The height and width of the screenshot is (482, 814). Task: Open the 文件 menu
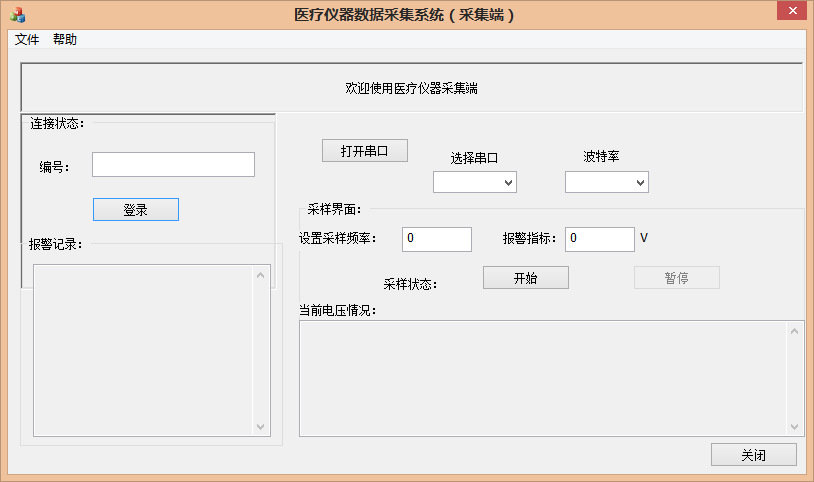26,39
